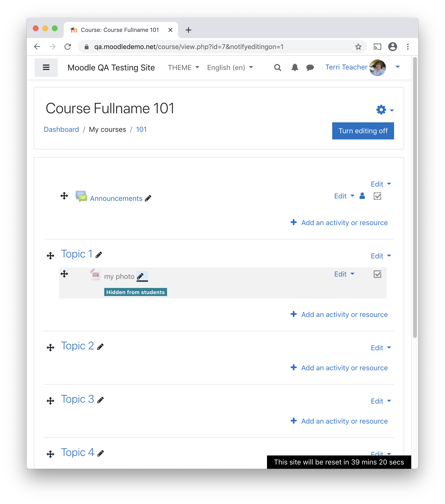Click the move handle for my photo
445x504 pixels.
click(64, 274)
